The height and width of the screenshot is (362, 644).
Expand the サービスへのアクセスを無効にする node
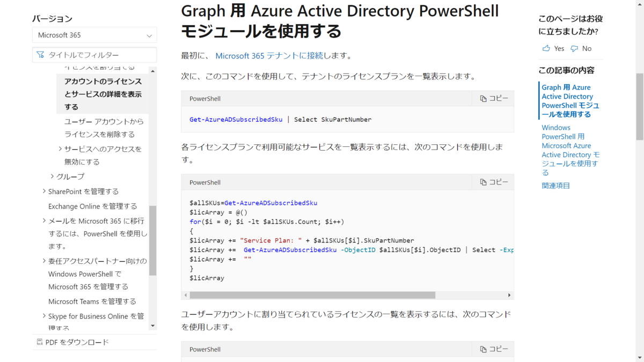click(x=61, y=149)
